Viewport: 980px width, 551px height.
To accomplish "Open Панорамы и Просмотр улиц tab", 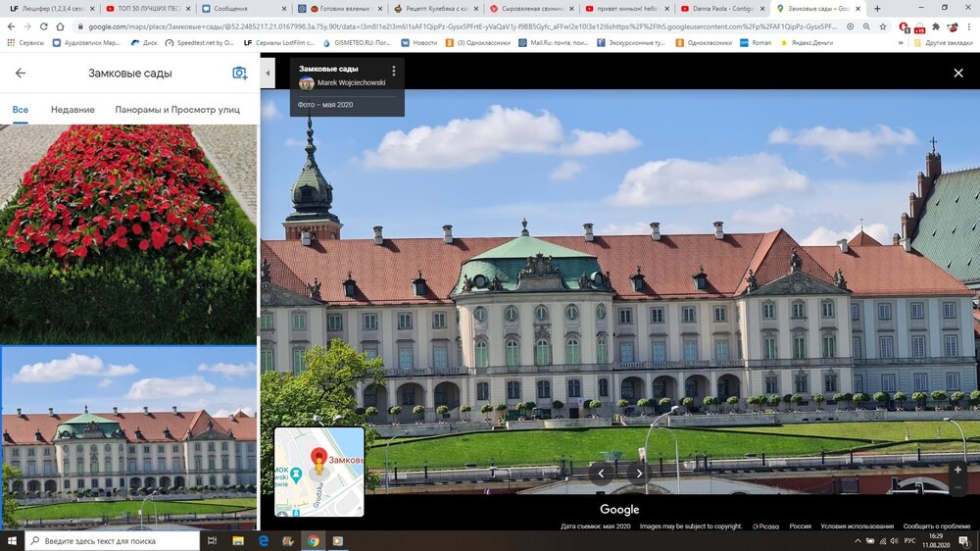I will [x=177, y=110].
